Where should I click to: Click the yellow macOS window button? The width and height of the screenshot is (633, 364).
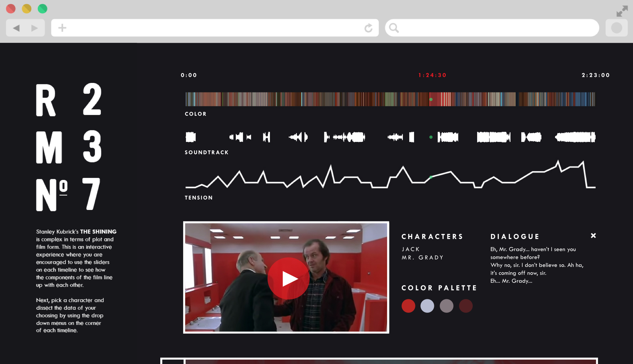(x=27, y=8)
